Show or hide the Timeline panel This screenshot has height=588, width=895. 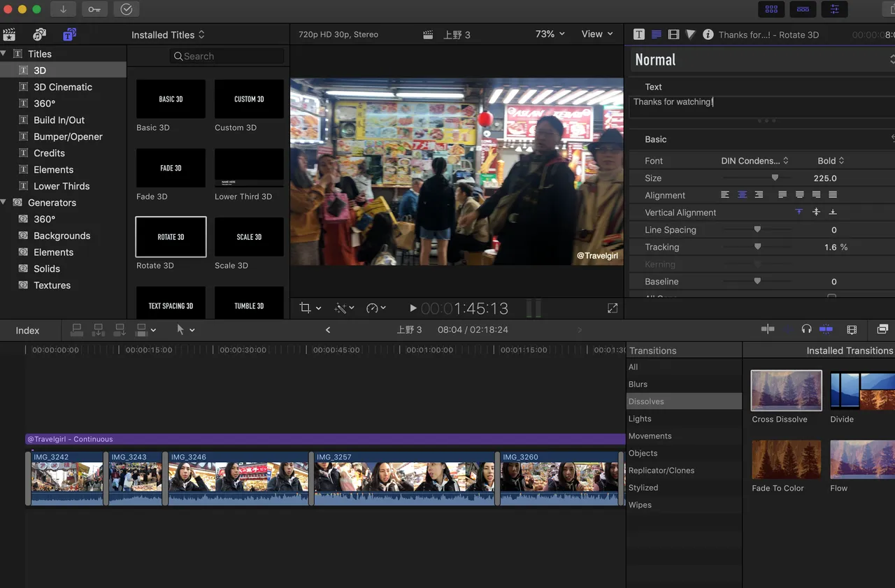click(803, 9)
